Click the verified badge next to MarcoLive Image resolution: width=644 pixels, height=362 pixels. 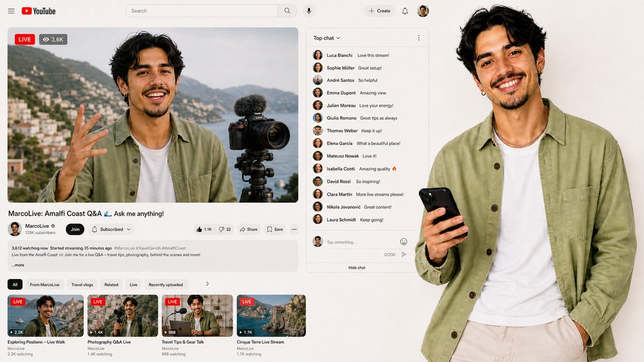(53, 226)
